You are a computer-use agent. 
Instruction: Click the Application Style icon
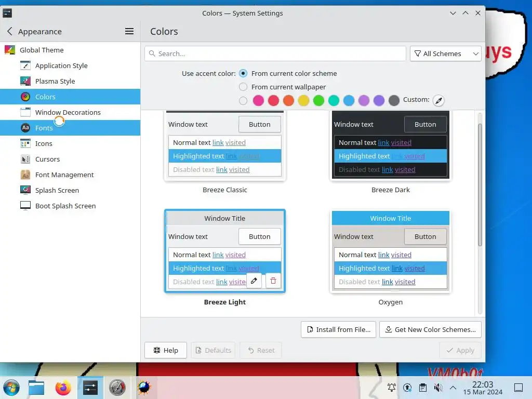[x=25, y=65]
